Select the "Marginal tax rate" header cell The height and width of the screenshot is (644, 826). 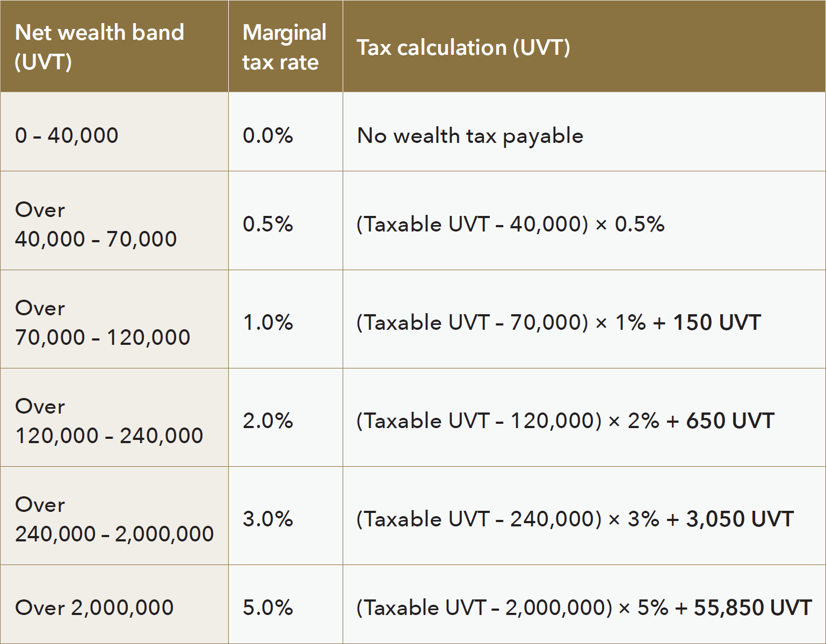[x=284, y=47]
